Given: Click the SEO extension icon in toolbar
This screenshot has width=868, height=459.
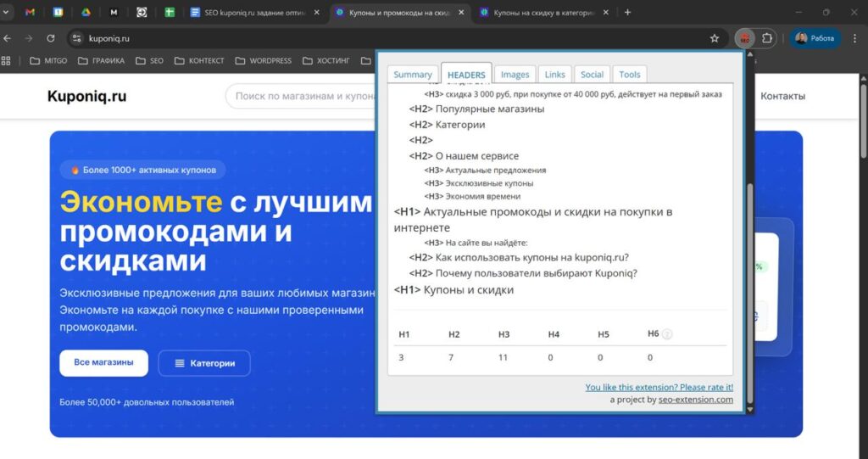Looking at the screenshot, I should click(x=745, y=38).
